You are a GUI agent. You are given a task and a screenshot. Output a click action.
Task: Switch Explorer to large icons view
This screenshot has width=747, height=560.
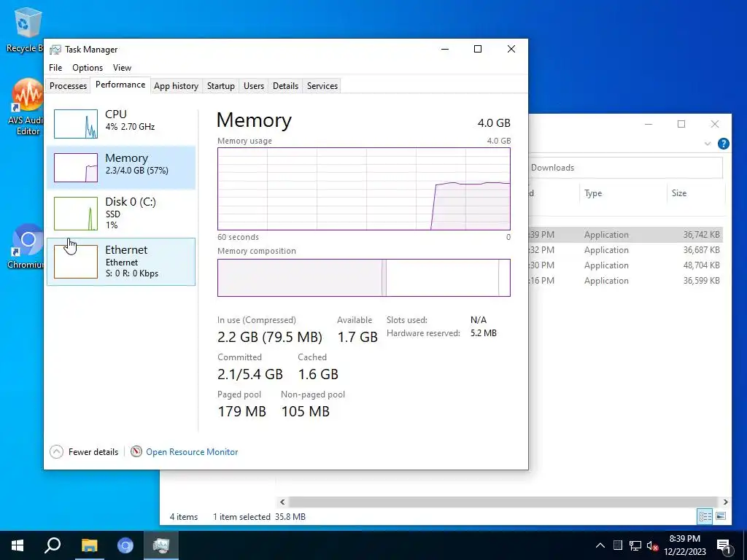(721, 516)
